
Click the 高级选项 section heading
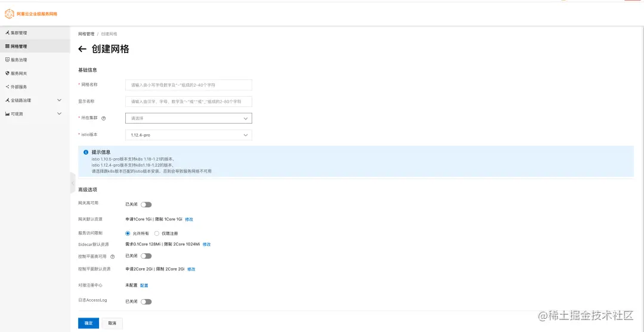[88, 190]
